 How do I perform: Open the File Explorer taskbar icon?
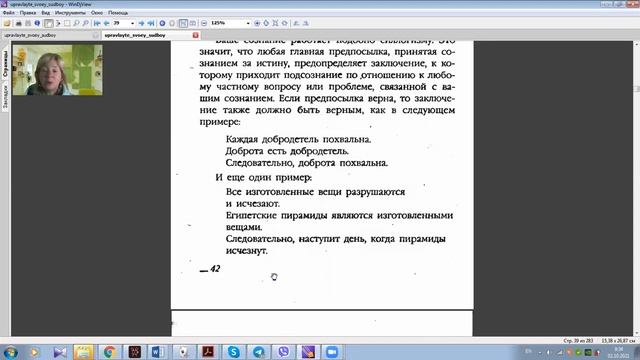point(84,352)
